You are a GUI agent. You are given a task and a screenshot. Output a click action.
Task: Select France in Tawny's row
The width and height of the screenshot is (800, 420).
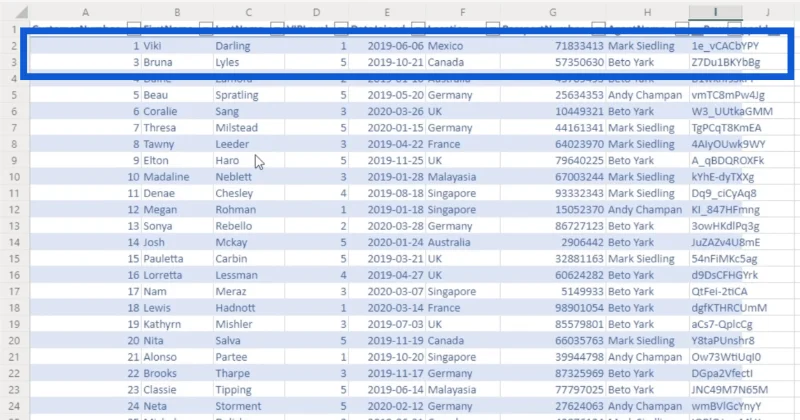(462, 144)
